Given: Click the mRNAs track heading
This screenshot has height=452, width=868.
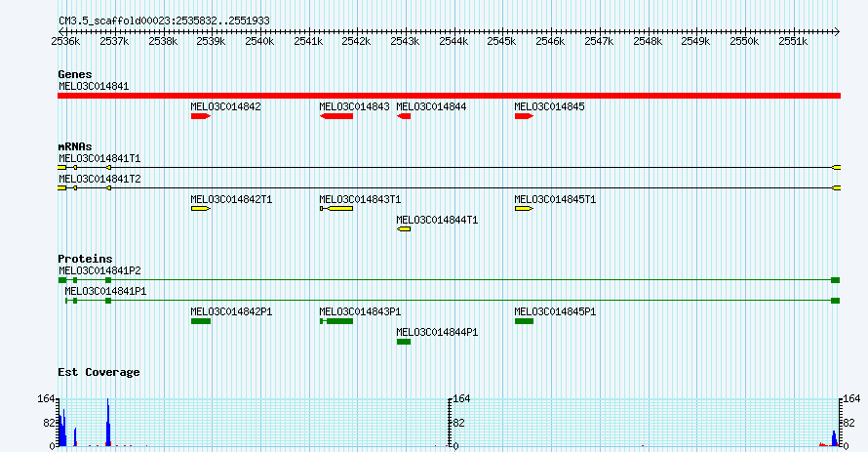Looking at the screenshot, I should [75, 146].
